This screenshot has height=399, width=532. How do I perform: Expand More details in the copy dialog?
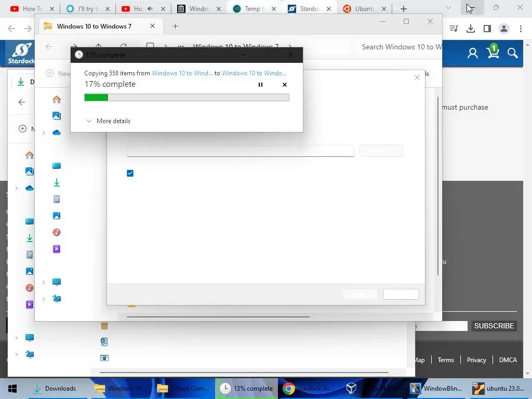coord(109,121)
